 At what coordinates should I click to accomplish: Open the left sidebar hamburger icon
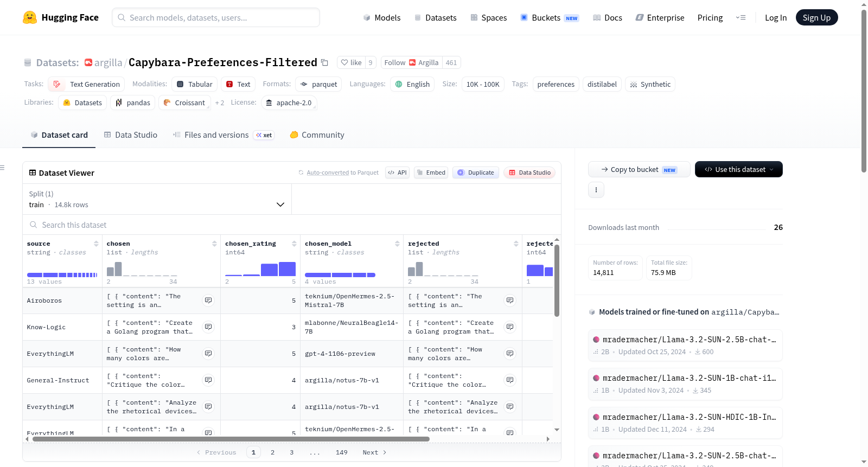coord(3,168)
